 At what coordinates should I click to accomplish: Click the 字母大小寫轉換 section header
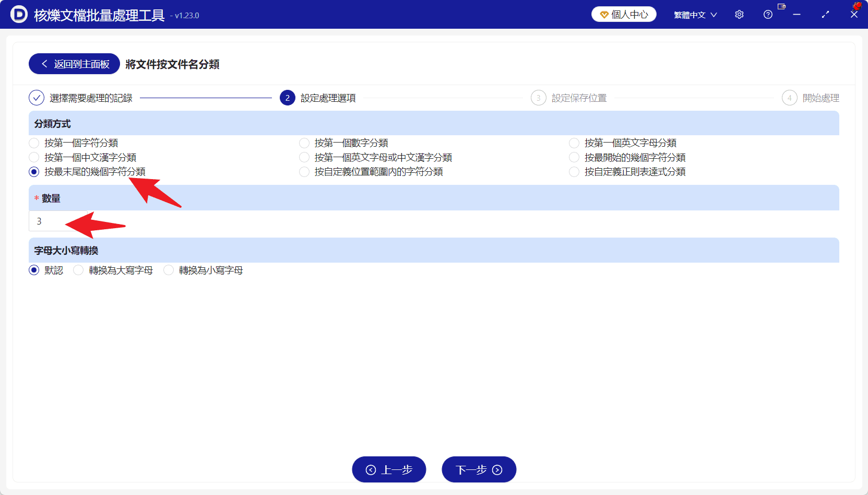tap(434, 250)
